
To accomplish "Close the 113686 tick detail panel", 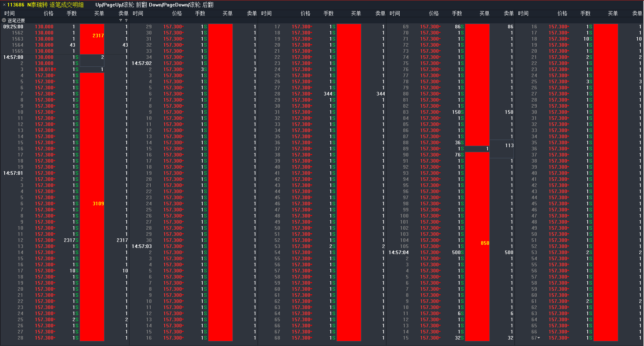I will tap(4, 5).
